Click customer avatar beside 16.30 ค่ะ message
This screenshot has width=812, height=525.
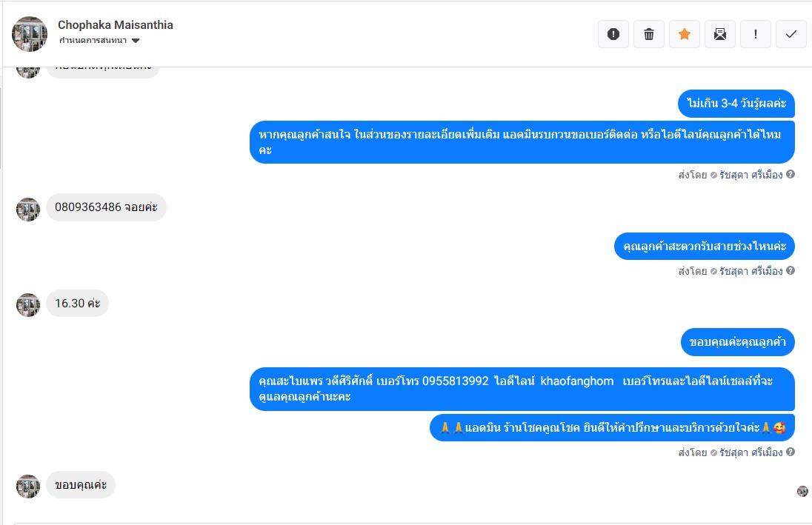click(x=28, y=304)
